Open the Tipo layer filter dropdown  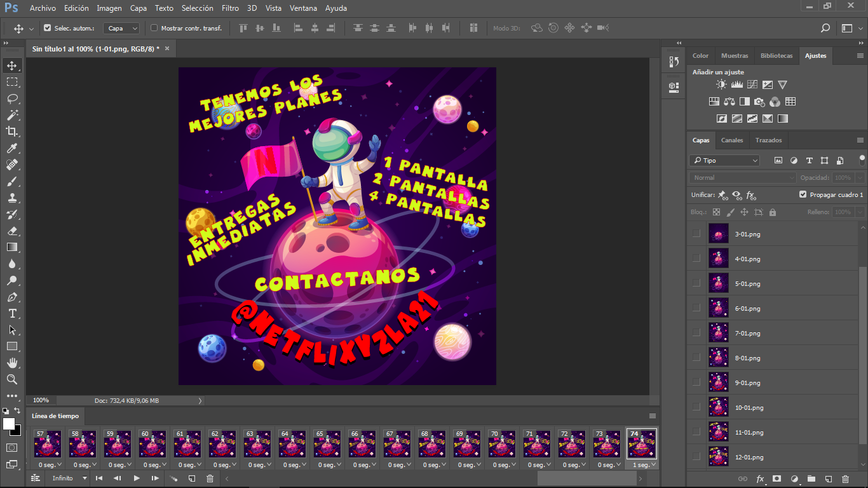pos(724,161)
